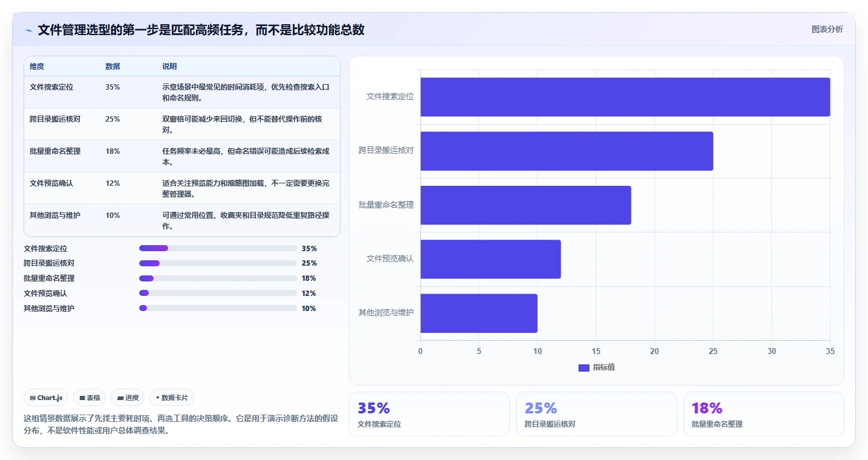The width and height of the screenshot is (868, 460).
Task: Select the 表格 tag chip
Action: pos(90,398)
